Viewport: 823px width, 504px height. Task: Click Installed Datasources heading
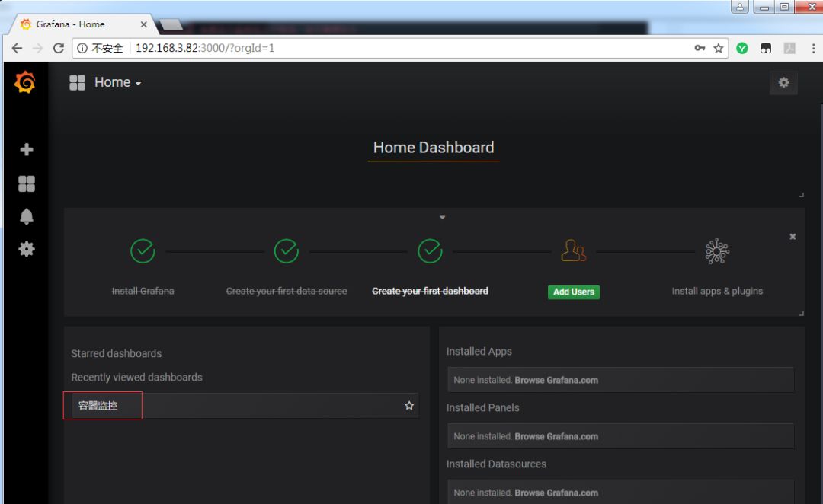click(496, 464)
